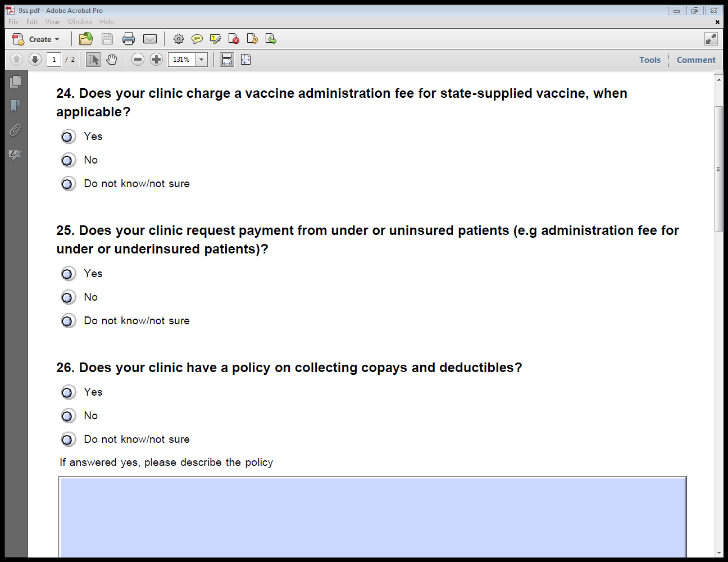Click the delete page icon in toolbar
This screenshot has height=562, width=728.
(x=234, y=39)
